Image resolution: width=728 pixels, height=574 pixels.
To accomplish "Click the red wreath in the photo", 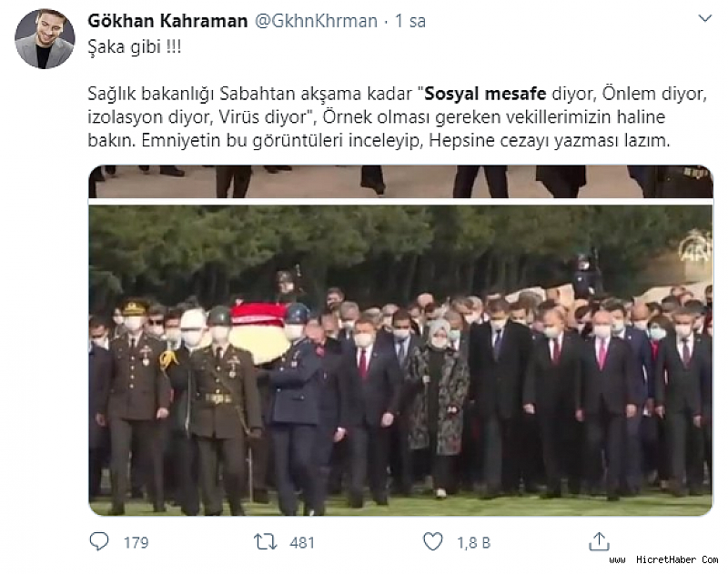I will (259, 314).
